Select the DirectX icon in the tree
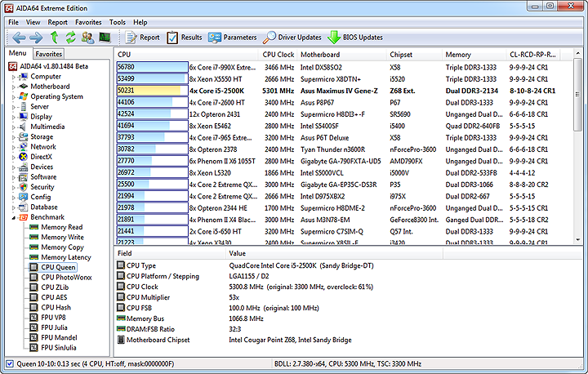Viewport: 588px width, 374px height. [x=23, y=157]
